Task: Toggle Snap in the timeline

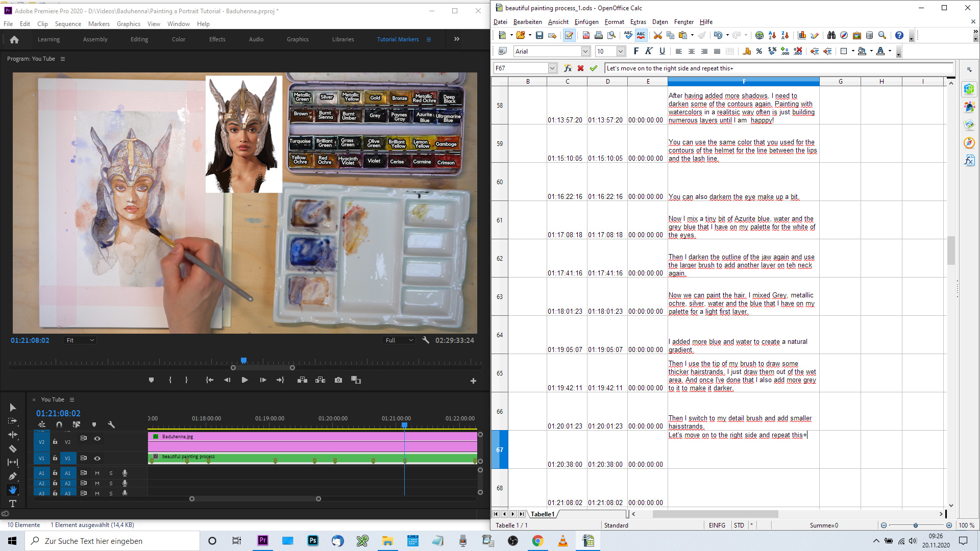Action: (x=59, y=424)
